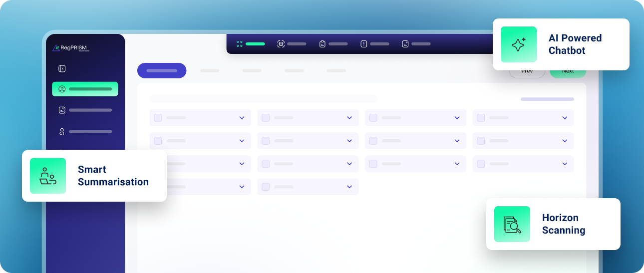Image resolution: width=644 pixels, height=273 pixels.
Task: Select the highlighted purple pill tab
Action: tap(162, 71)
